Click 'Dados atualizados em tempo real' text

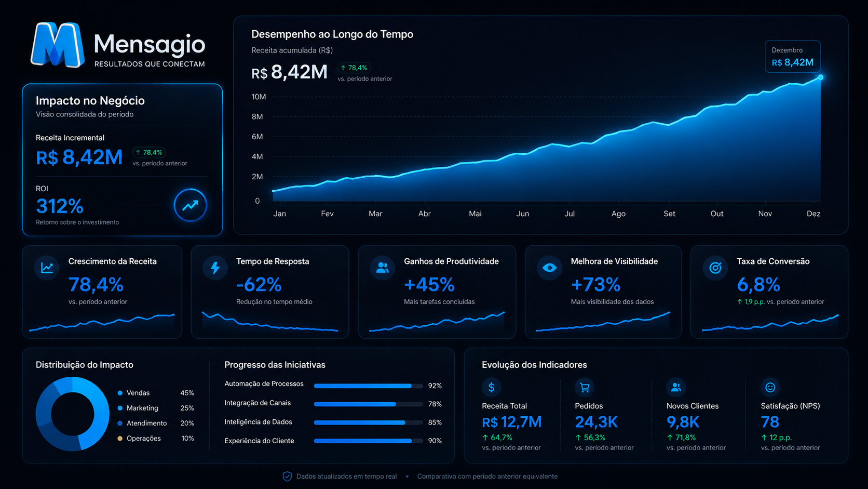pyautogui.click(x=347, y=477)
